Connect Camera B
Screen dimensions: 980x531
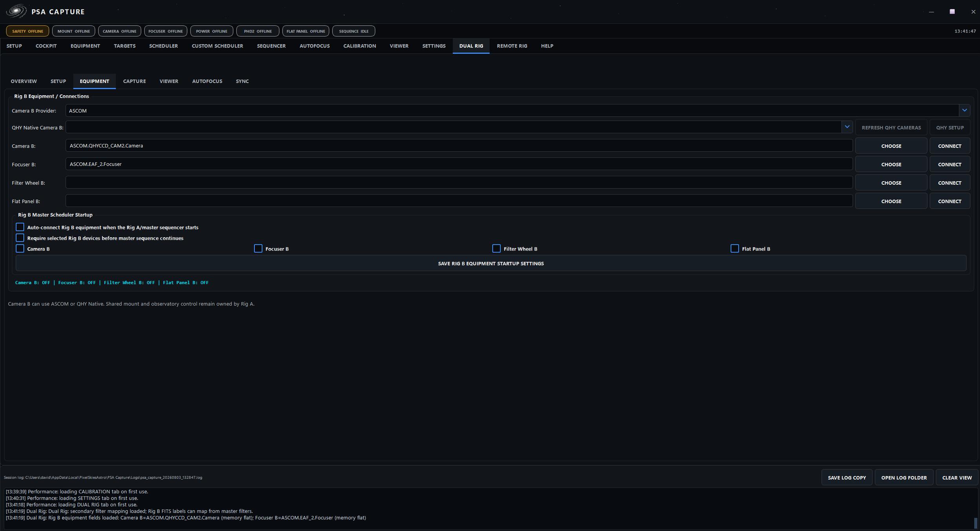[950, 146]
